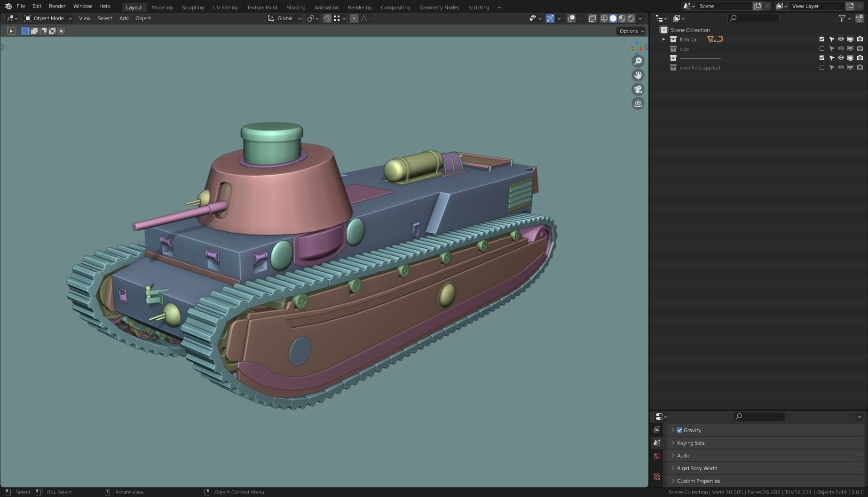Image resolution: width=868 pixels, height=497 pixels.
Task: Open the File menu
Action: [21, 6]
